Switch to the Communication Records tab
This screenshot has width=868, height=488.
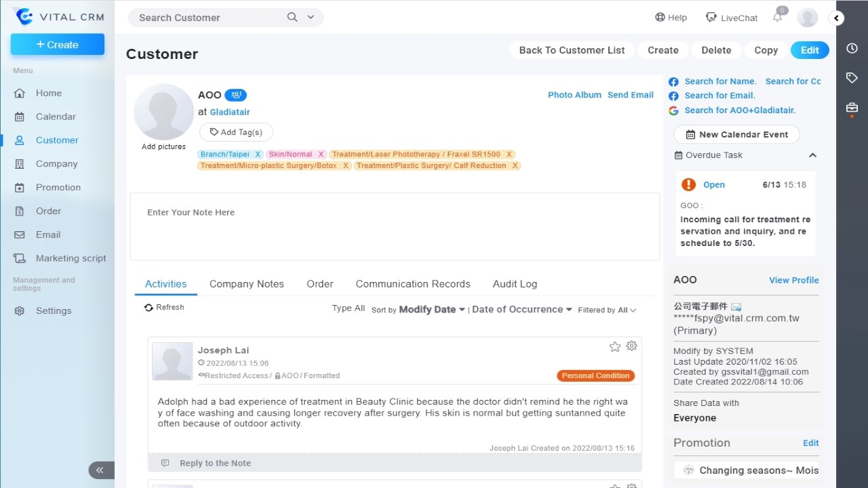click(x=412, y=284)
